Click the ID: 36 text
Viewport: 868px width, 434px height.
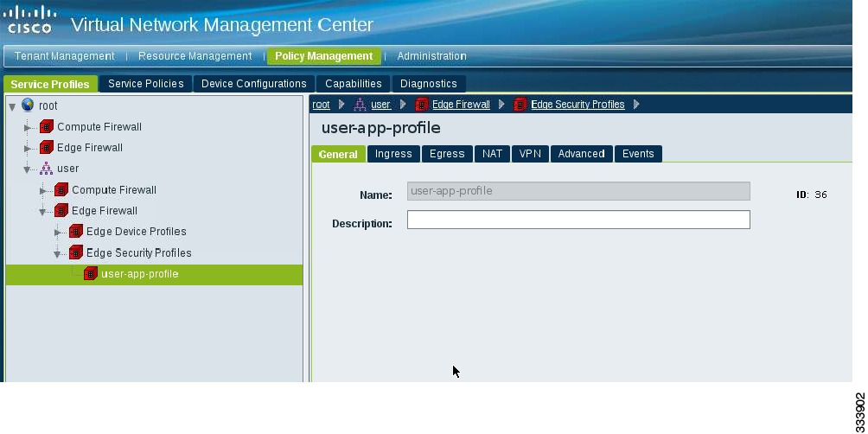tap(812, 195)
